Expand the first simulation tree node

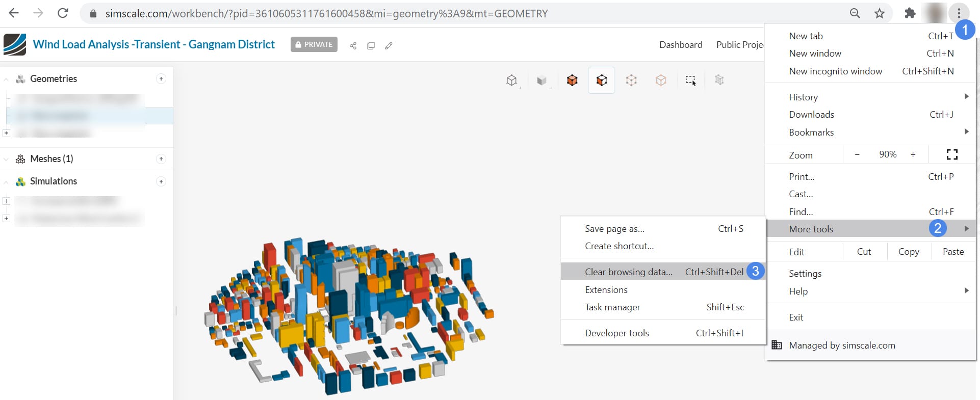(7, 201)
